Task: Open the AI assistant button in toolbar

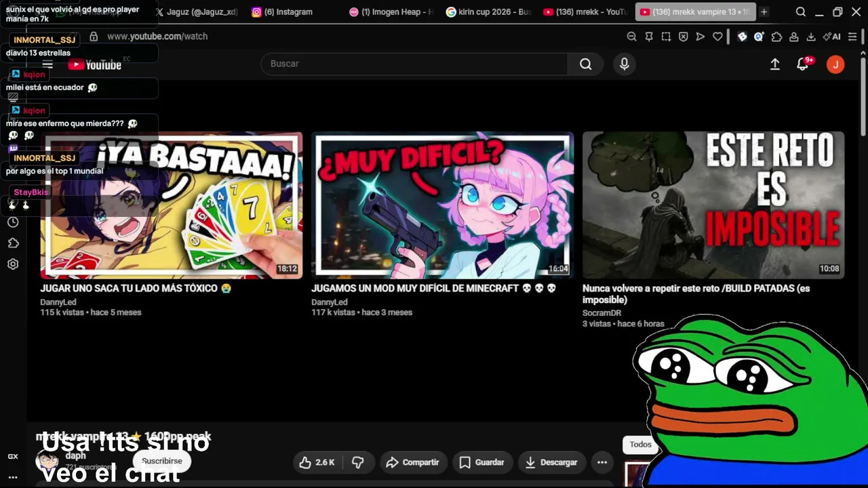Action: coord(832,37)
